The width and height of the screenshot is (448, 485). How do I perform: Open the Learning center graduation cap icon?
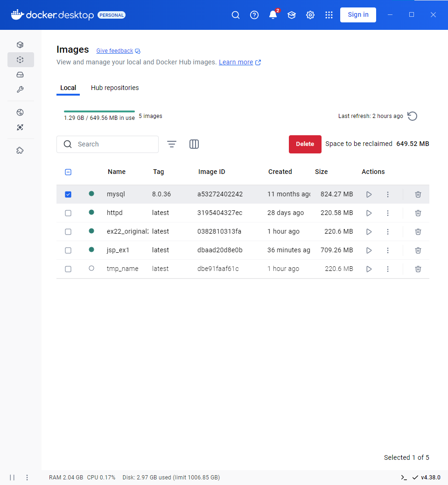click(292, 15)
